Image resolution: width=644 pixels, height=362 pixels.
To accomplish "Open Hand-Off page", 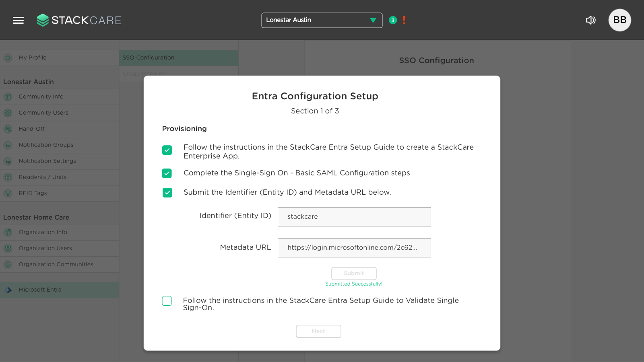I will [60, 129].
